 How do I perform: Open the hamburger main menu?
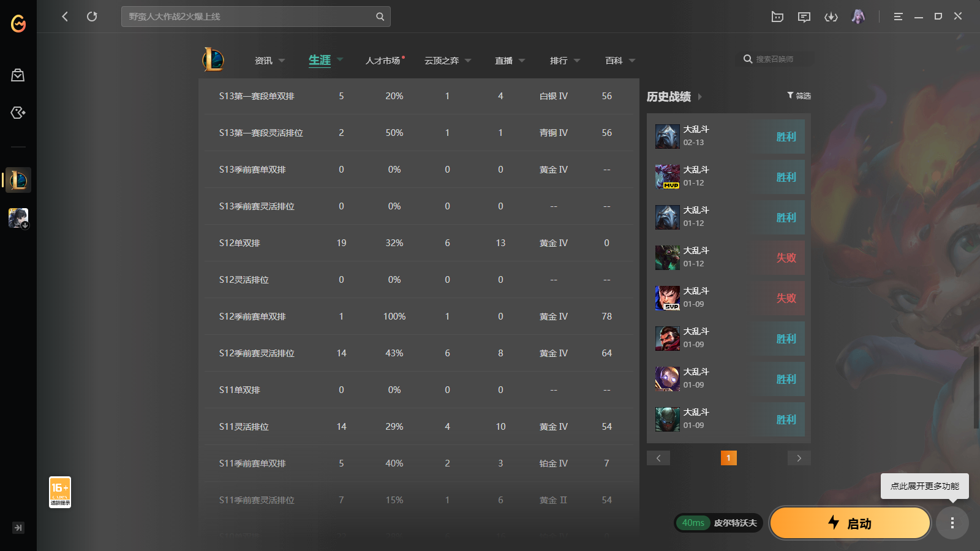898,17
